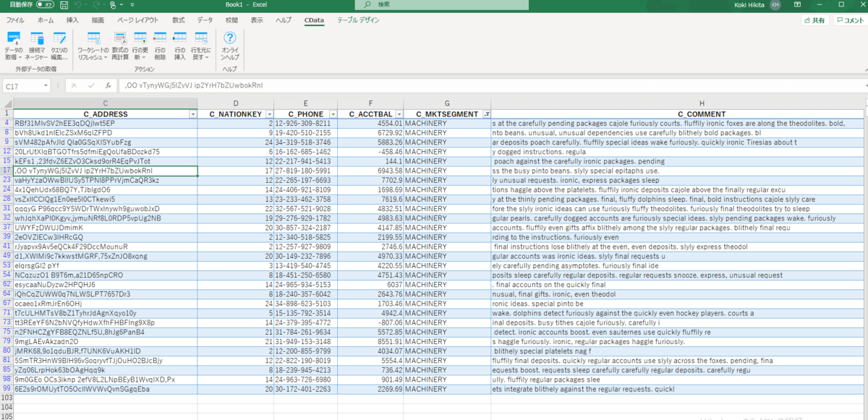The width and height of the screenshot is (868, 420).
Task: Open the ファイル (File) tab
Action: click(x=15, y=20)
